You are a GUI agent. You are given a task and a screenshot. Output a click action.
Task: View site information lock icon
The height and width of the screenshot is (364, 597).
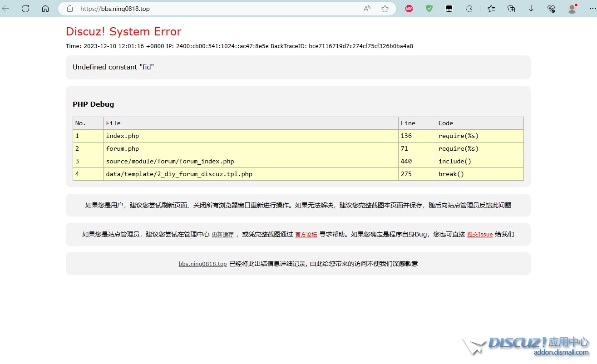(x=70, y=9)
